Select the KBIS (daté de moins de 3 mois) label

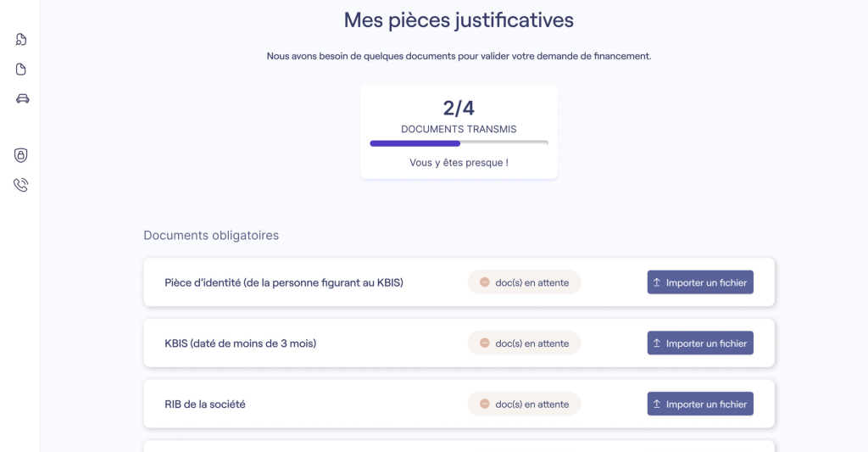pyautogui.click(x=240, y=343)
